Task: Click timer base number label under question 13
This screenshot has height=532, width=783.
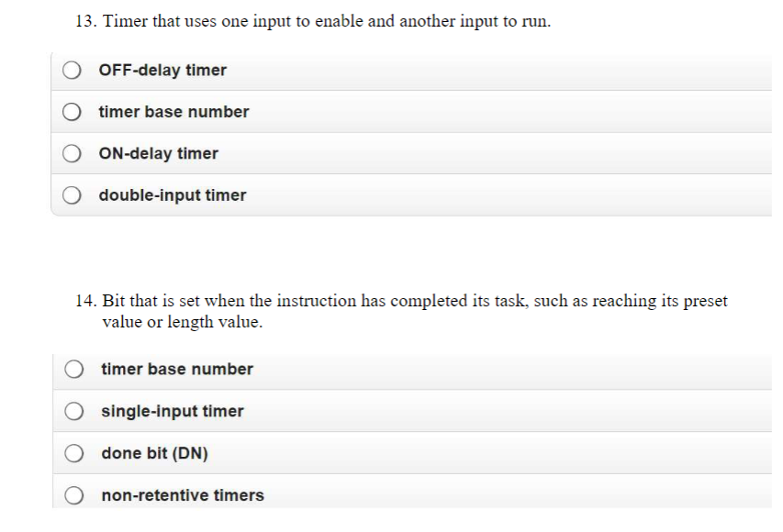Action: 174,111
